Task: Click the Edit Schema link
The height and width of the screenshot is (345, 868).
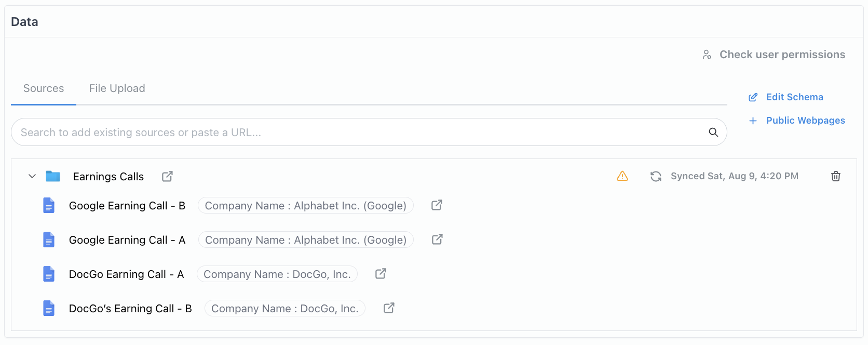Action: 794,97
